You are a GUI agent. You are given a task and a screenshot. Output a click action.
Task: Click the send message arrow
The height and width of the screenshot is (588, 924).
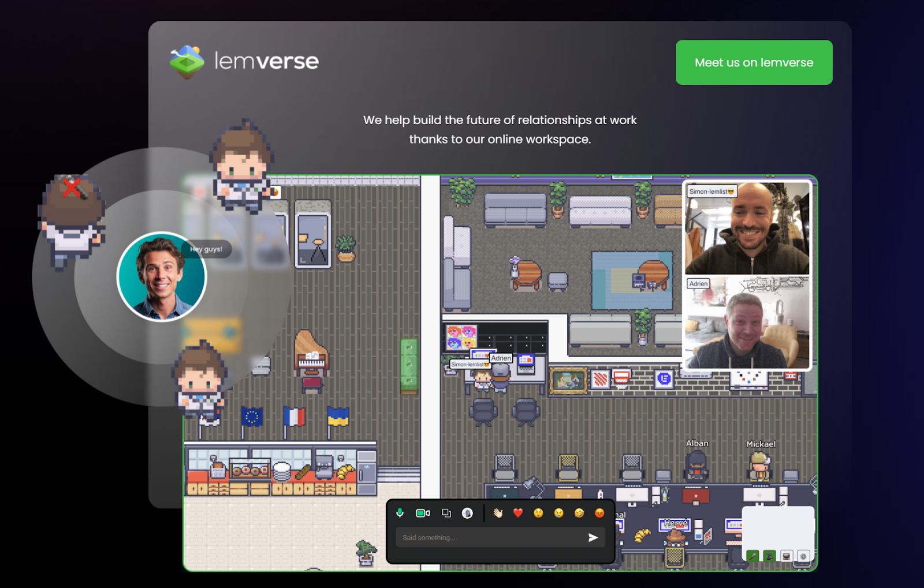pos(594,537)
